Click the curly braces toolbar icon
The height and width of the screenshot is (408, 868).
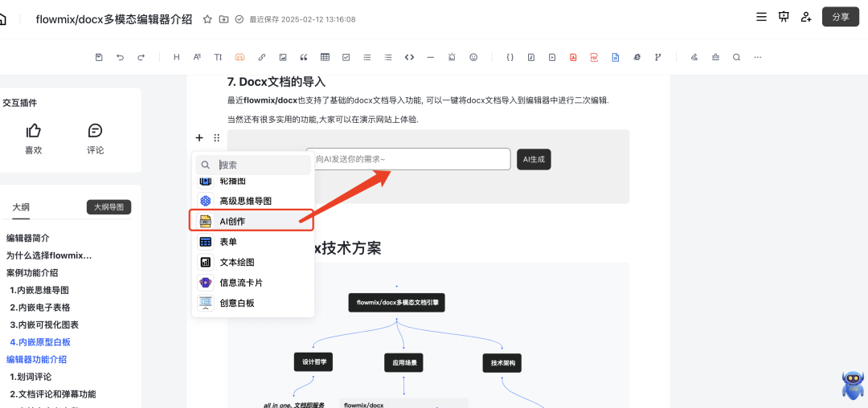tap(510, 57)
